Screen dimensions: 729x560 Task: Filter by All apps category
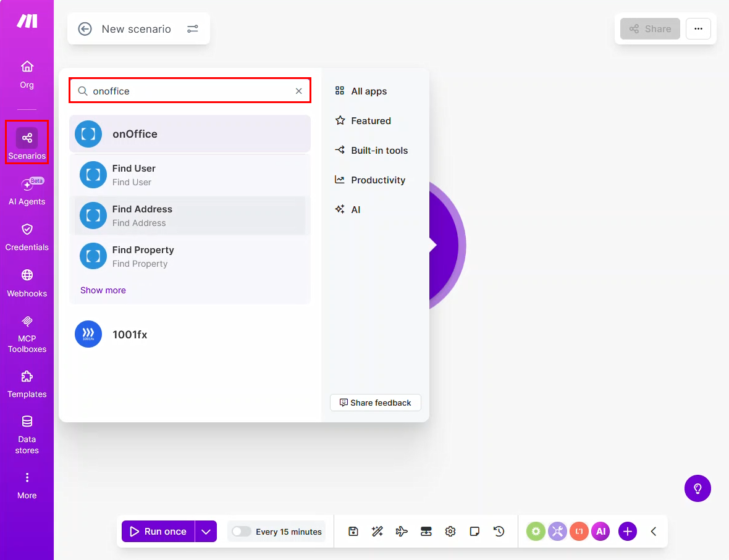point(361,91)
